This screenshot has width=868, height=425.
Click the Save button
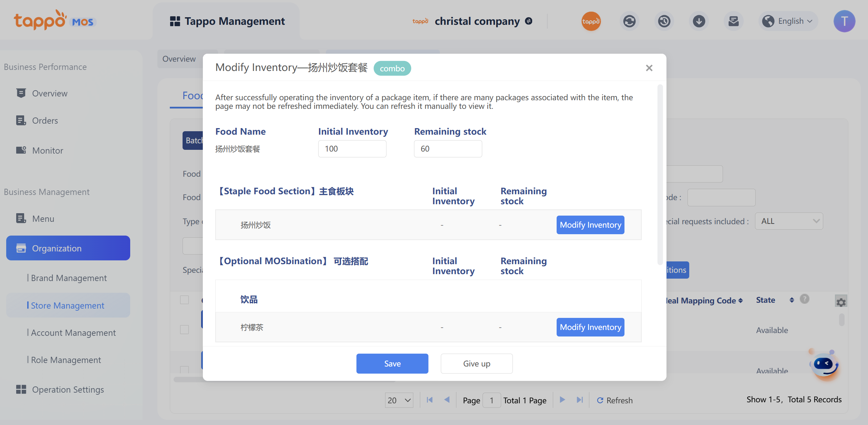tap(392, 363)
